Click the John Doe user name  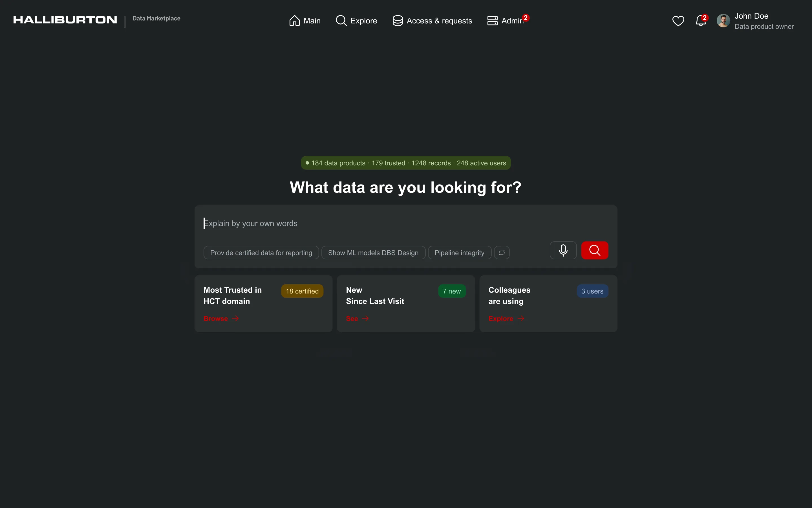(x=751, y=16)
